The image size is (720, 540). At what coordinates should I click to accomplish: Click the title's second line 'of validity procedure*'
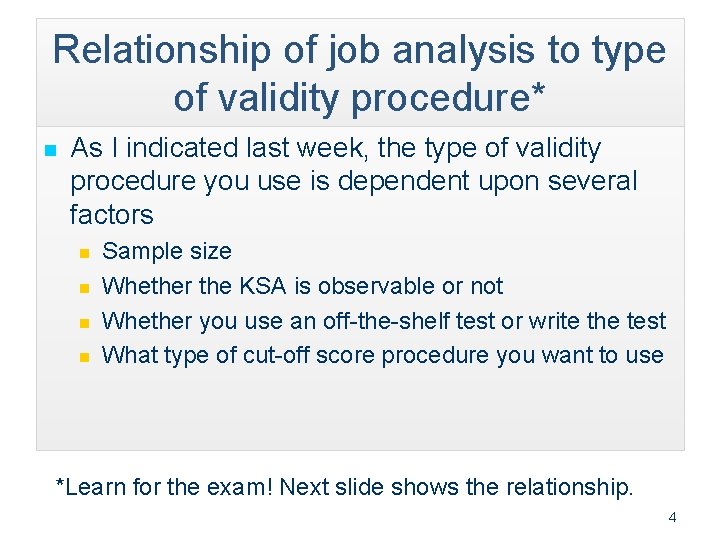pyautogui.click(x=359, y=97)
